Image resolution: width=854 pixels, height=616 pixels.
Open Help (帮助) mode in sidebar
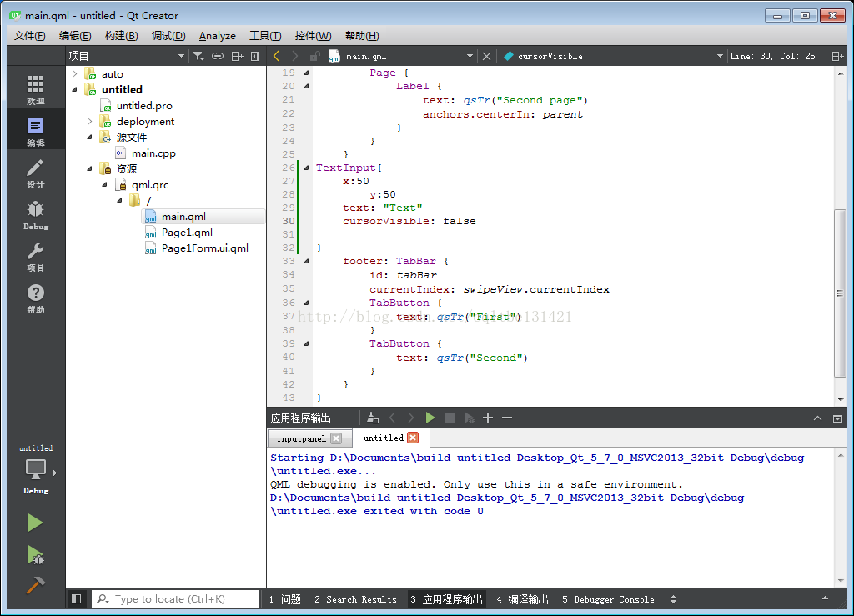(x=35, y=298)
